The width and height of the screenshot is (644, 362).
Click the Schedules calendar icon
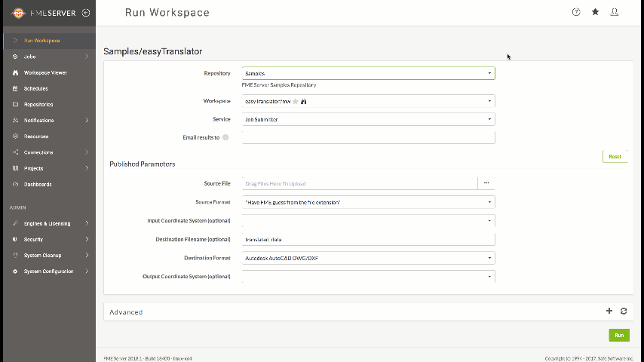click(15, 89)
